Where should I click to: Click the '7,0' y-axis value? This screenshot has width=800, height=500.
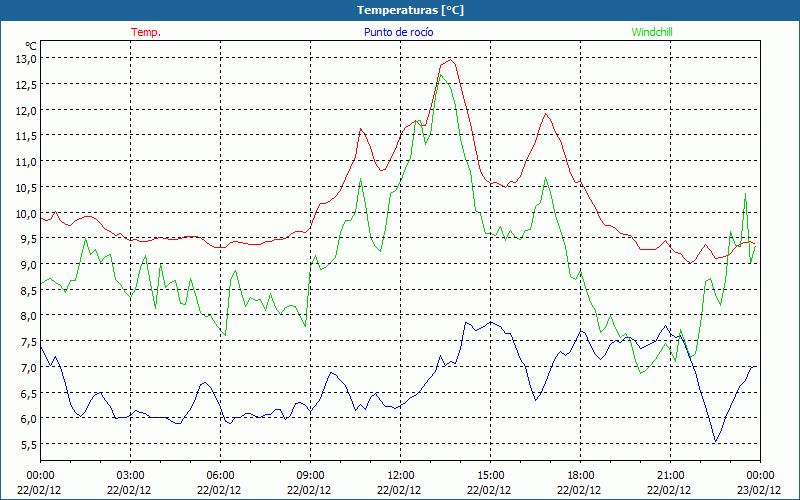point(29,367)
